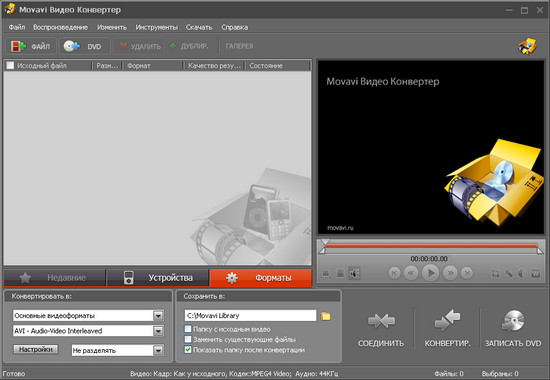Click the Качество резу... column header
This screenshot has width=550, height=380.
214,66
